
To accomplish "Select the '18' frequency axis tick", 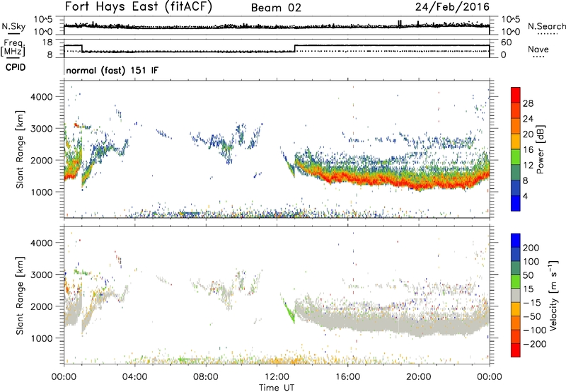I will point(47,42).
